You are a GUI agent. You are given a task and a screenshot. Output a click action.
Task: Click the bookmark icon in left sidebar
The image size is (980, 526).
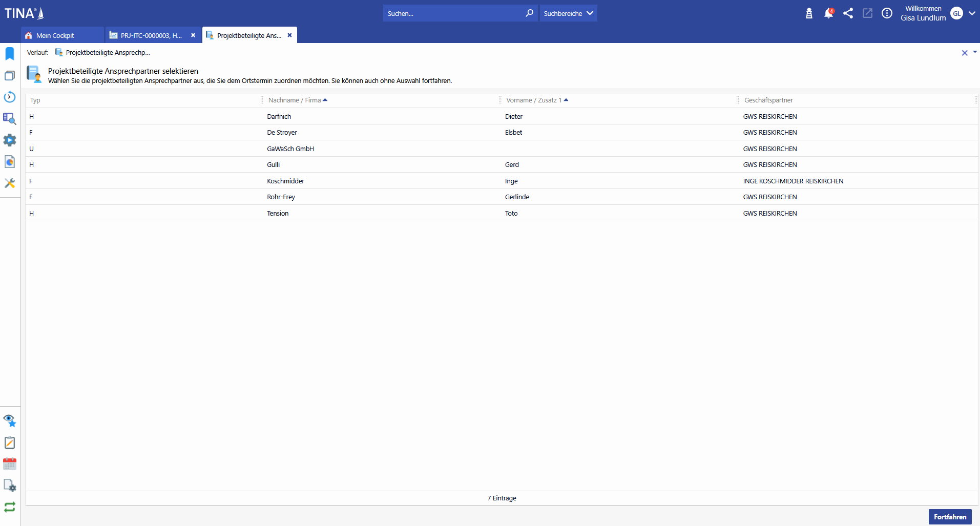click(x=10, y=54)
